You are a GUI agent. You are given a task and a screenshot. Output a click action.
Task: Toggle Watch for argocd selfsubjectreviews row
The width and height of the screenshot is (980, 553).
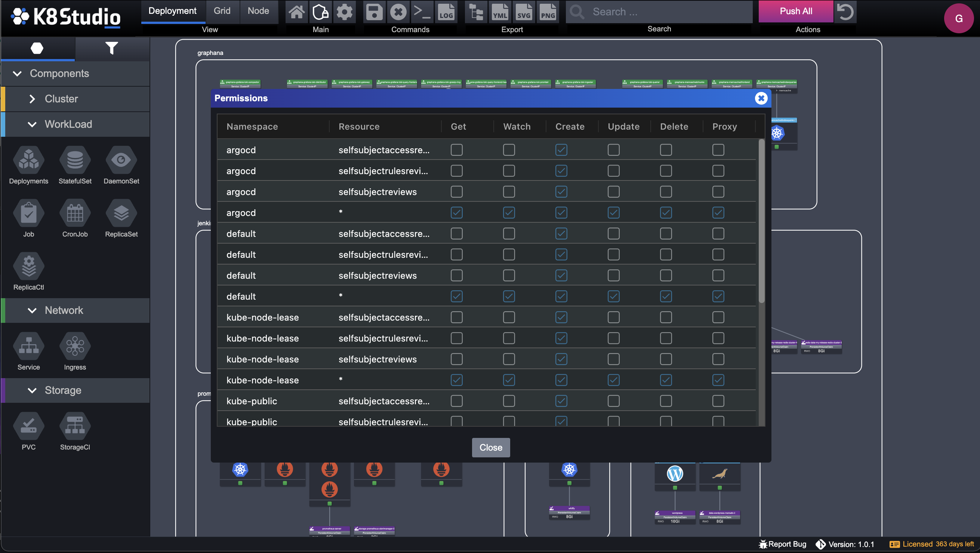pos(509,192)
